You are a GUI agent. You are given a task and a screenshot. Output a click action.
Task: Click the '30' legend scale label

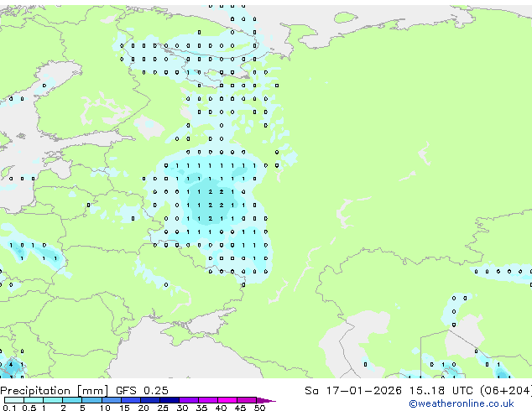pyautogui.click(x=182, y=408)
